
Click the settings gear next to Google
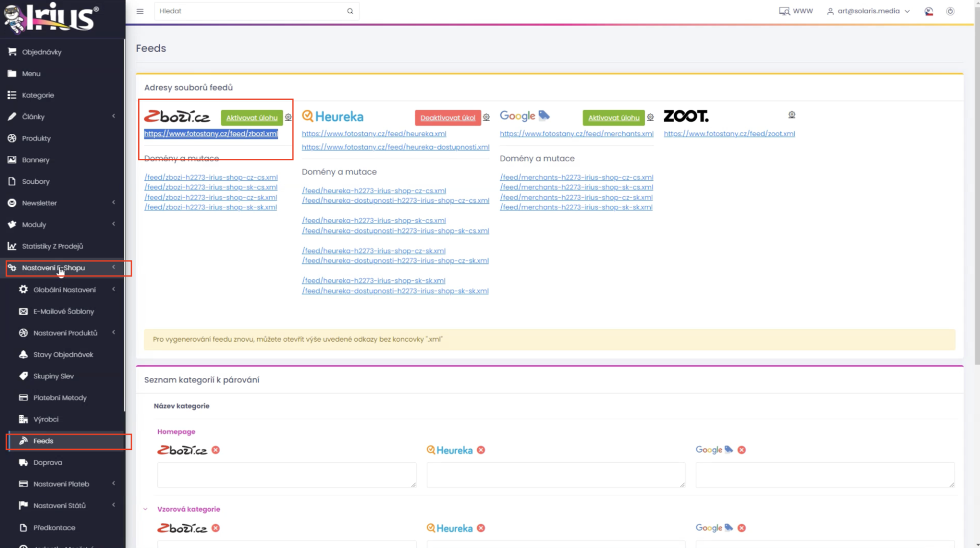pos(650,117)
